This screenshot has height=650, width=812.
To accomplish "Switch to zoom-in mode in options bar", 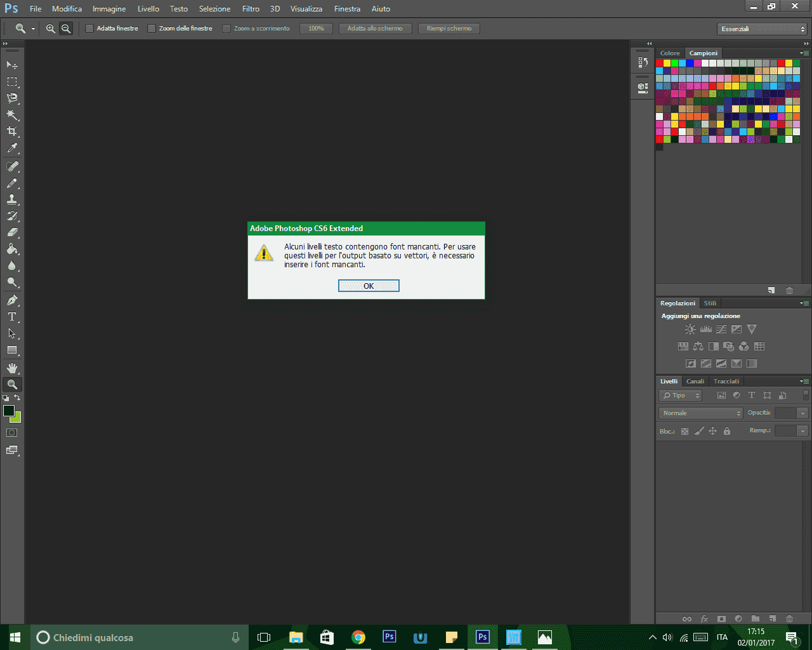I will [51, 29].
